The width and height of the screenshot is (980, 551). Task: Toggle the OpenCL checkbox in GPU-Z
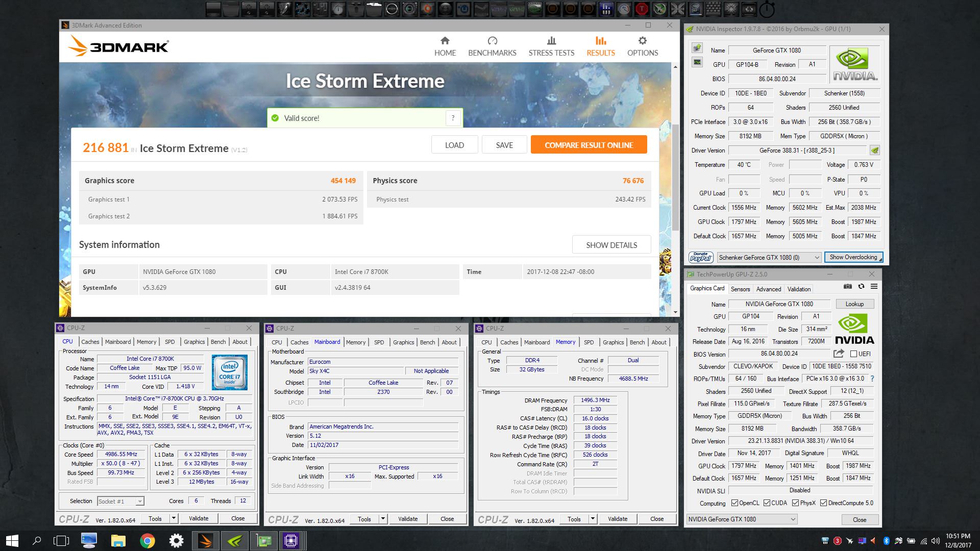[x=734, y=503]
